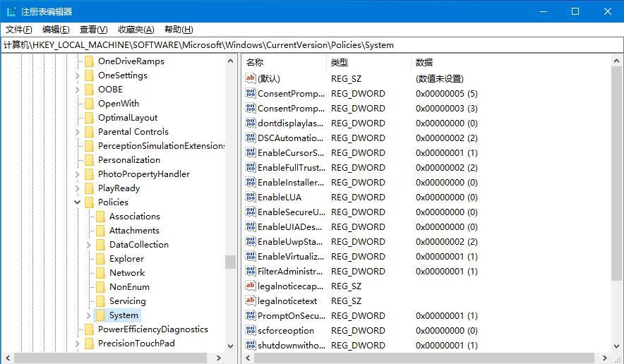624x364 pixels.
Task: Sort values by the 类型 column header
Action: tap(369, 63)
